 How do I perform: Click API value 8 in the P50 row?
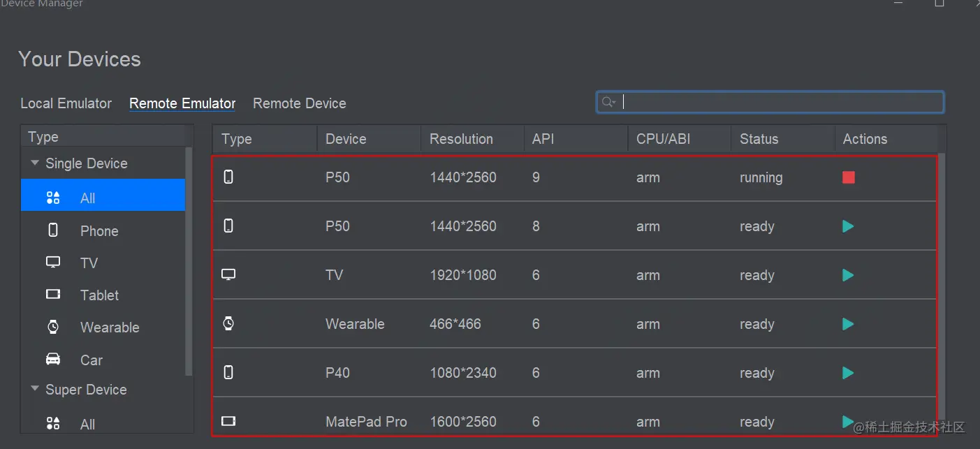(536, 226)
